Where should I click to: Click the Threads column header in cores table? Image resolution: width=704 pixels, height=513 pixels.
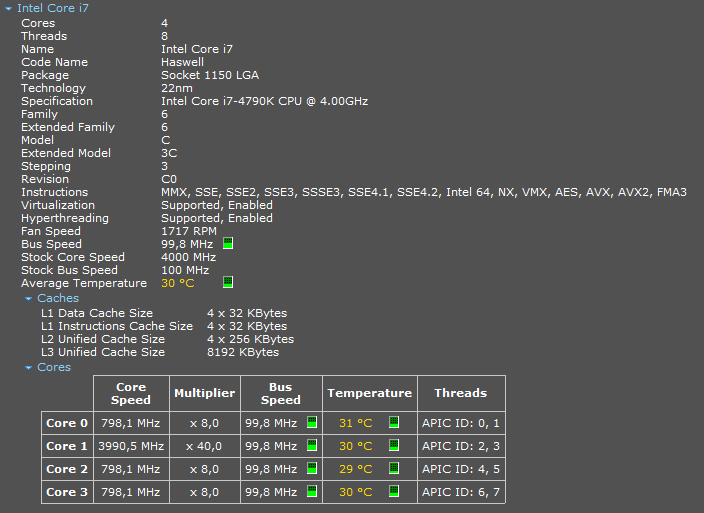pos(461,394)
